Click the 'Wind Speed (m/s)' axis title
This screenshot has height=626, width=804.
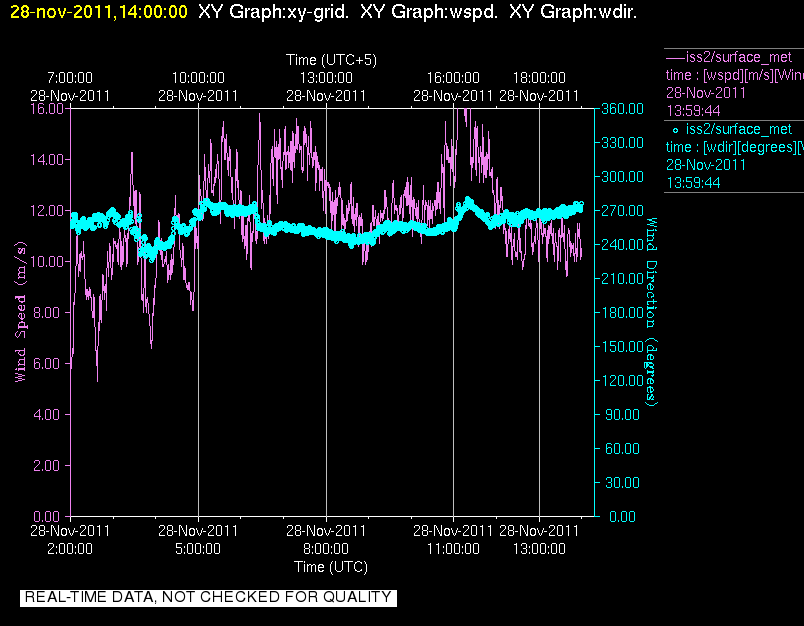click(x=21, y=312)
